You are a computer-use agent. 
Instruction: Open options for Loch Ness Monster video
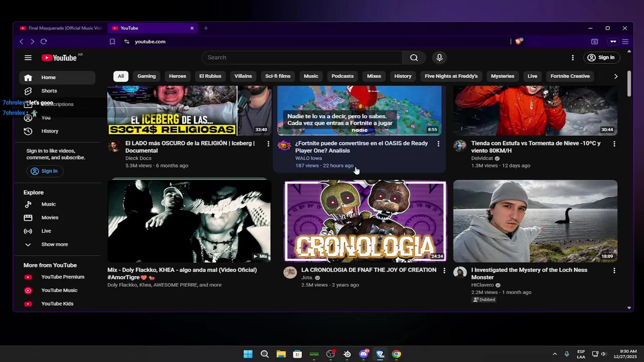[x=614, y=270]
